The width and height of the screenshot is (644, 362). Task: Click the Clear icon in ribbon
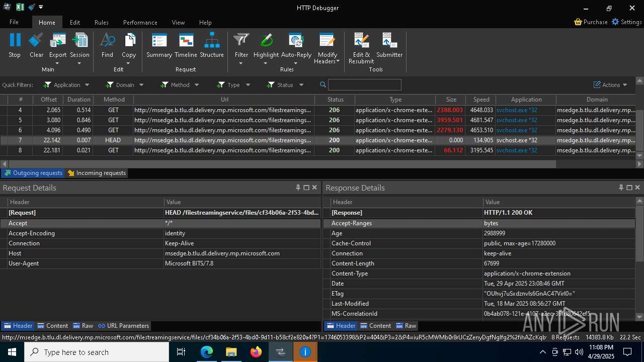(36, 40)
